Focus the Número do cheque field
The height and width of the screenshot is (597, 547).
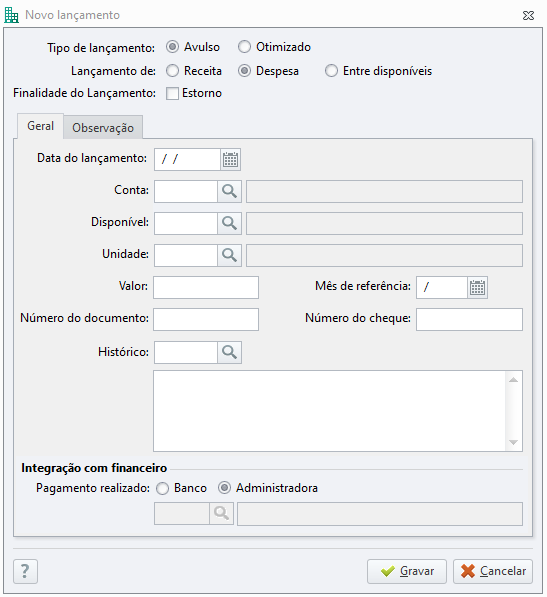coord(469,319)
